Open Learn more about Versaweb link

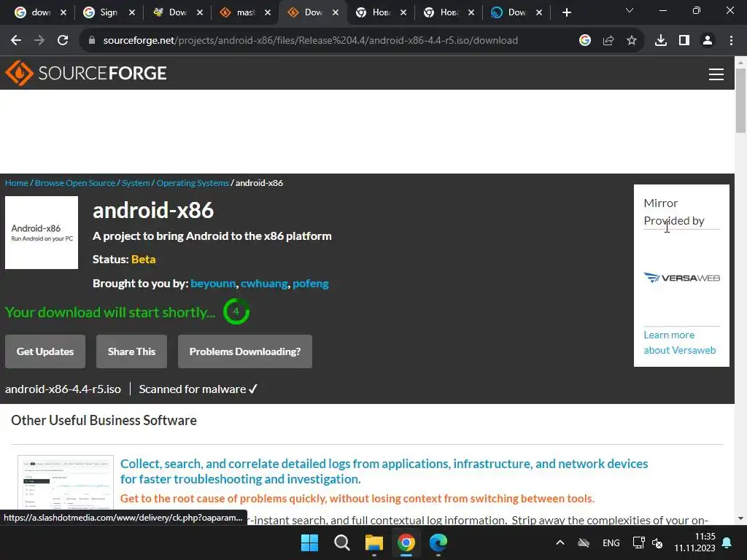(679, 343)
